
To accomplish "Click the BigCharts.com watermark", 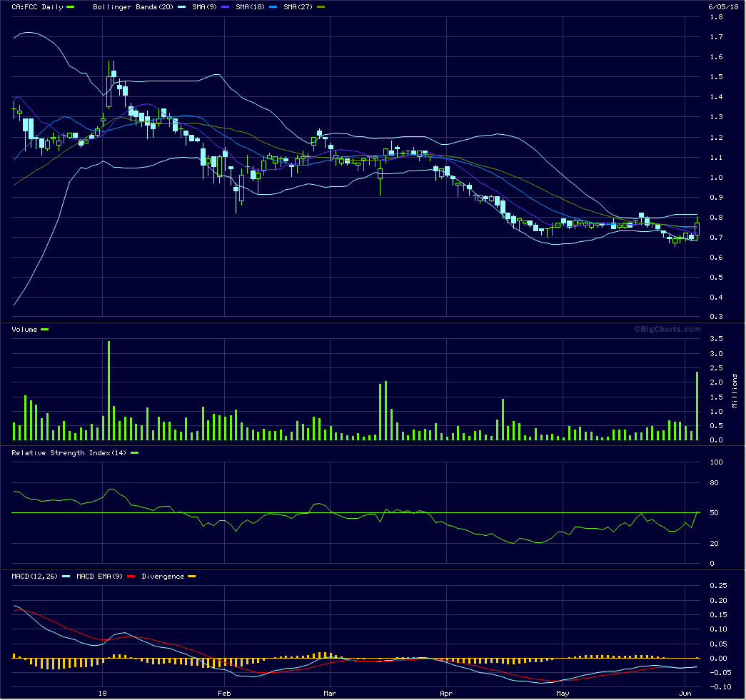I will 667,329.
